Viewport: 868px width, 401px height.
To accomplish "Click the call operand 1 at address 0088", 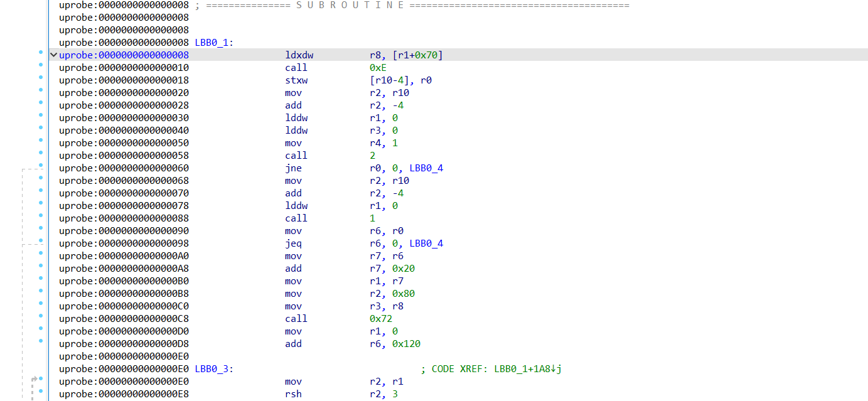I will 372,218.
